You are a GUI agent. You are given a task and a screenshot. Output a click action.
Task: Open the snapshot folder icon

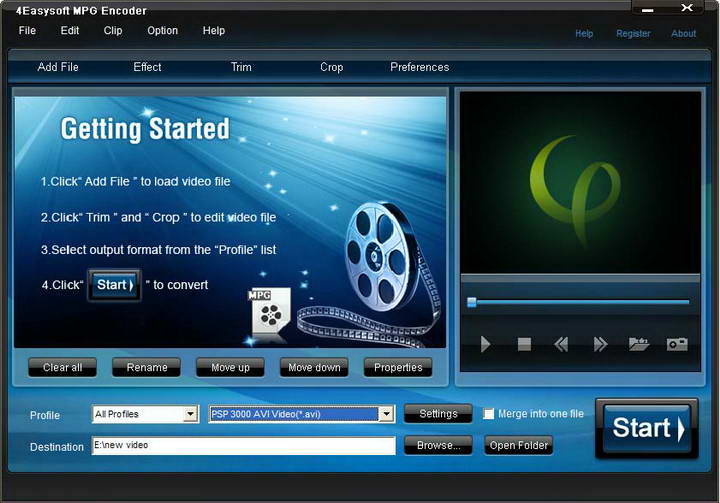click(x=638, y=344)
